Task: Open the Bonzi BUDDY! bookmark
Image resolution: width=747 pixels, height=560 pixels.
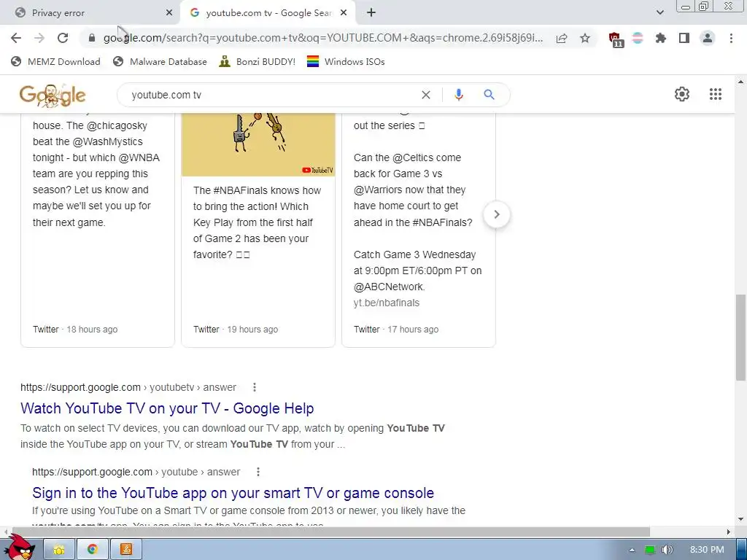Action: (x=258, y=61)
